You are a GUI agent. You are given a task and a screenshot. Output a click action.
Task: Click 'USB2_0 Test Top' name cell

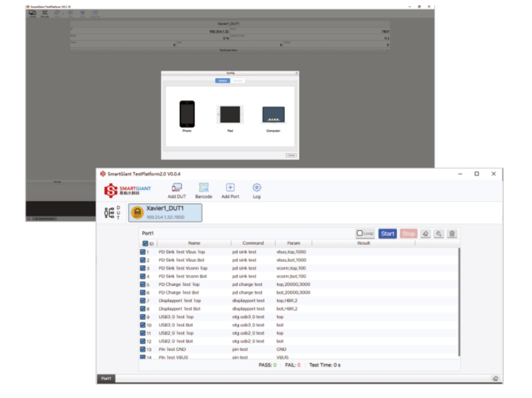point(176,333)
